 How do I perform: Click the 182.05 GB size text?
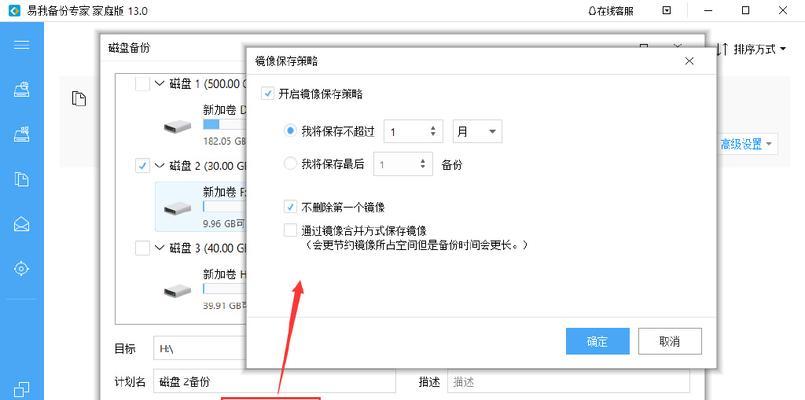click(x=224, y=141)
